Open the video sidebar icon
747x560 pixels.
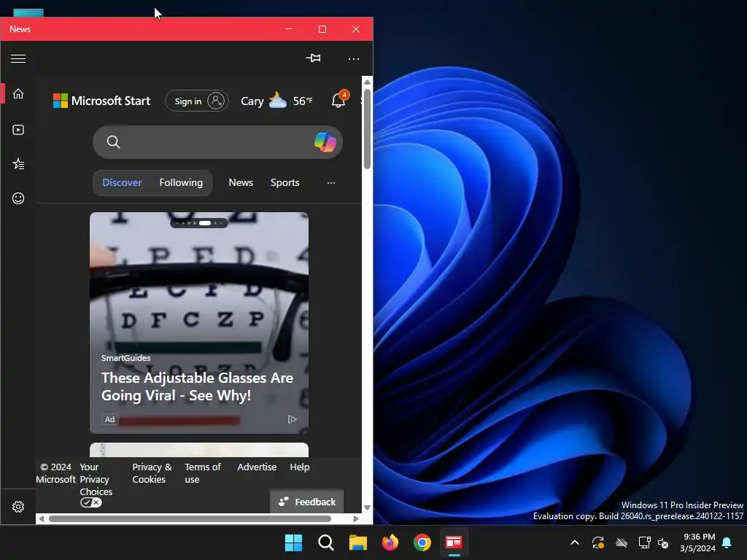coord(18,130)
